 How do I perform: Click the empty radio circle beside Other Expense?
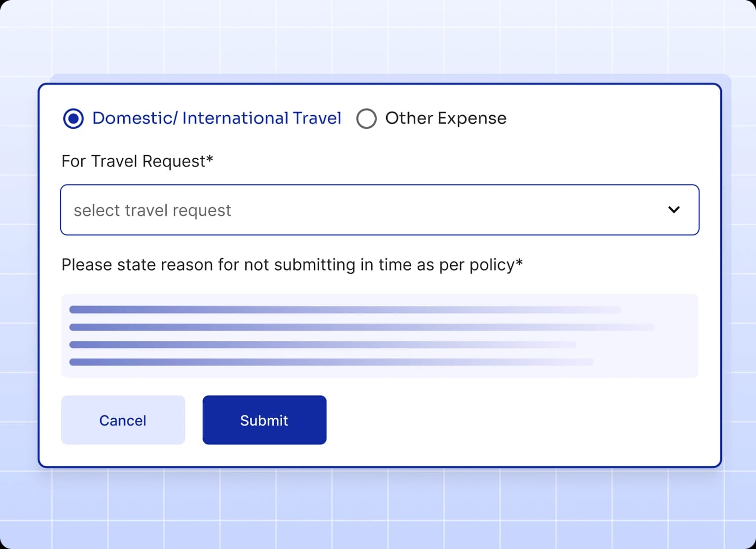(x=366, y=118)
